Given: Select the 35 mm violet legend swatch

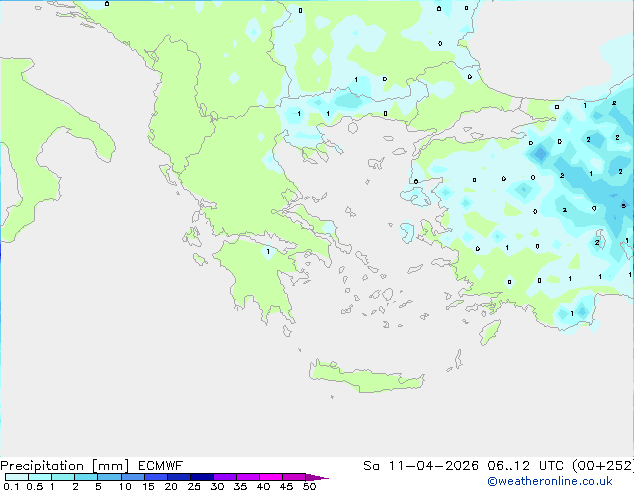Looking at the screenshot, I should coord(247,477).
